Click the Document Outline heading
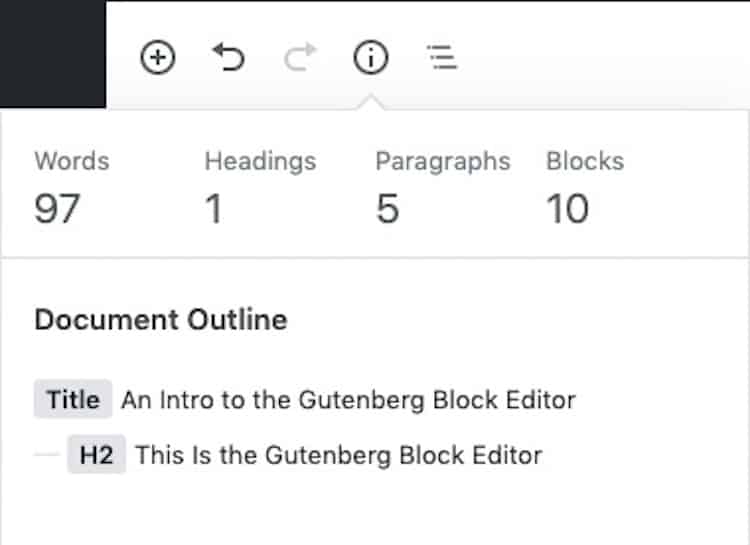The height and width of the screenshot is (545, 750). pos(161,319)
